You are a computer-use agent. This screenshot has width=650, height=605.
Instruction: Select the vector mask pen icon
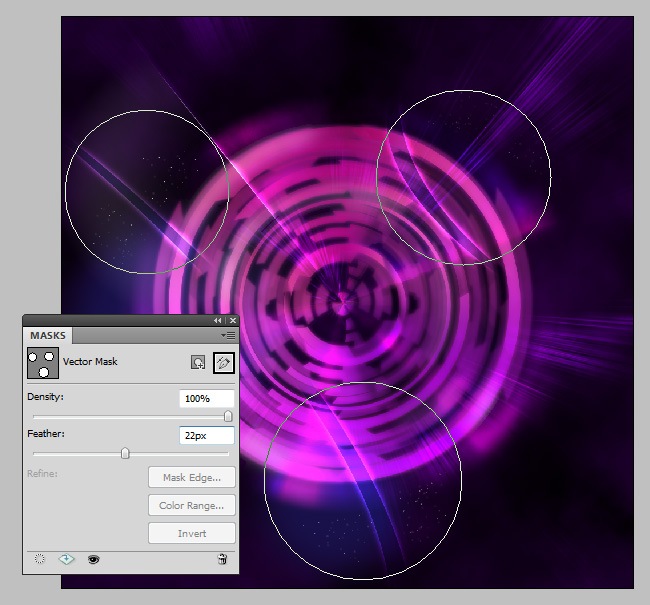click(x=224, y=362)
